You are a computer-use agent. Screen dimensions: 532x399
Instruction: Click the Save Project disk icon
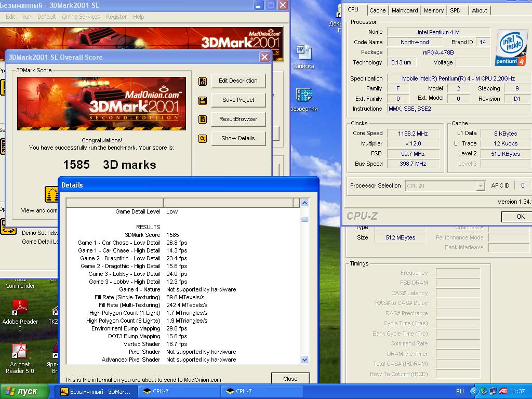pos(203,101)
